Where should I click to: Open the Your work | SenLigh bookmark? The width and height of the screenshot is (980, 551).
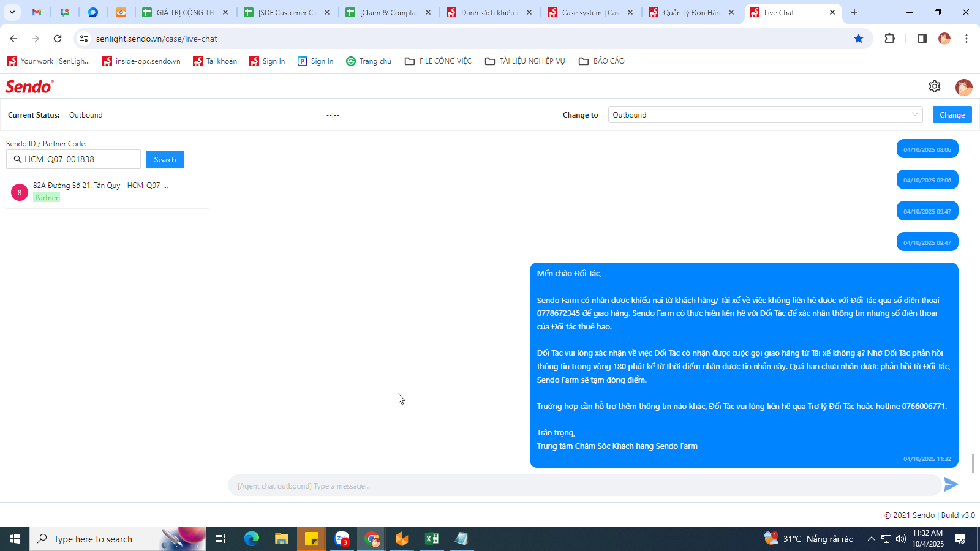[48, 61]
